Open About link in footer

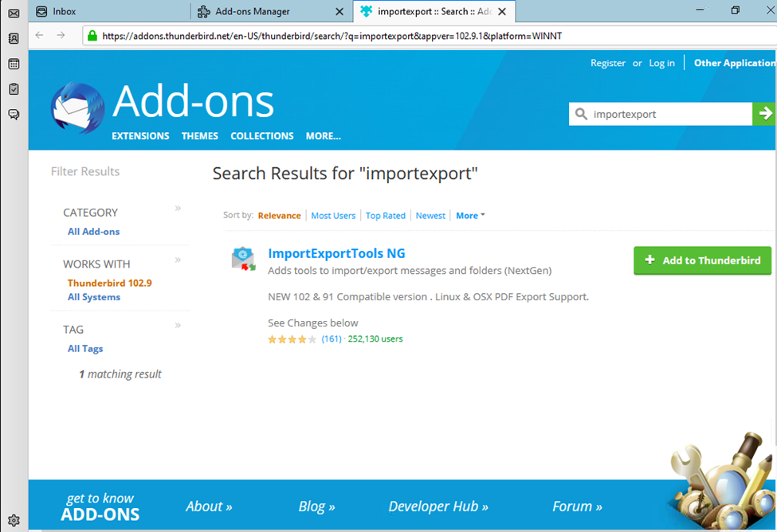(x=209, y=507)
